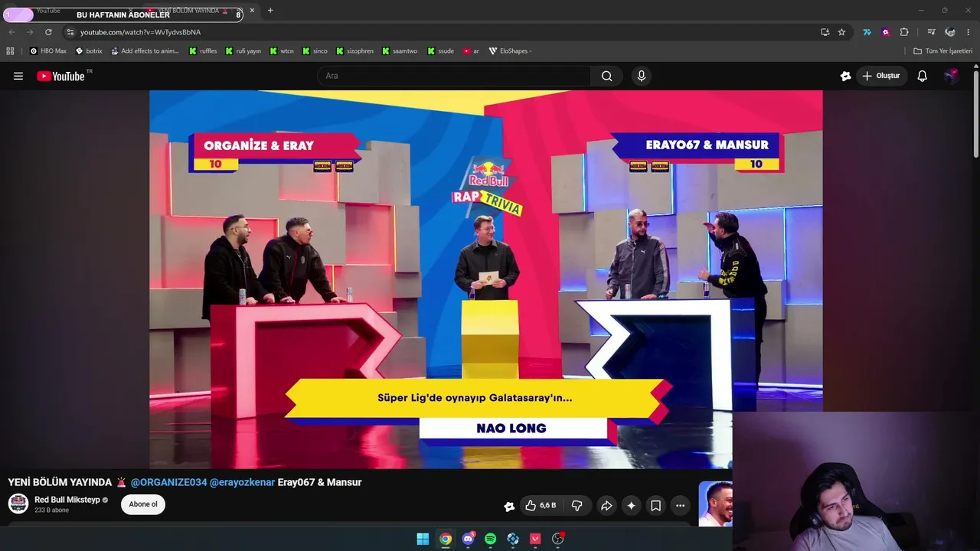The height and width of the screenshot is (551, 980).
Task: Click the Red Bull Miksteyp channel avatar
Action: [x=18, y=504]
